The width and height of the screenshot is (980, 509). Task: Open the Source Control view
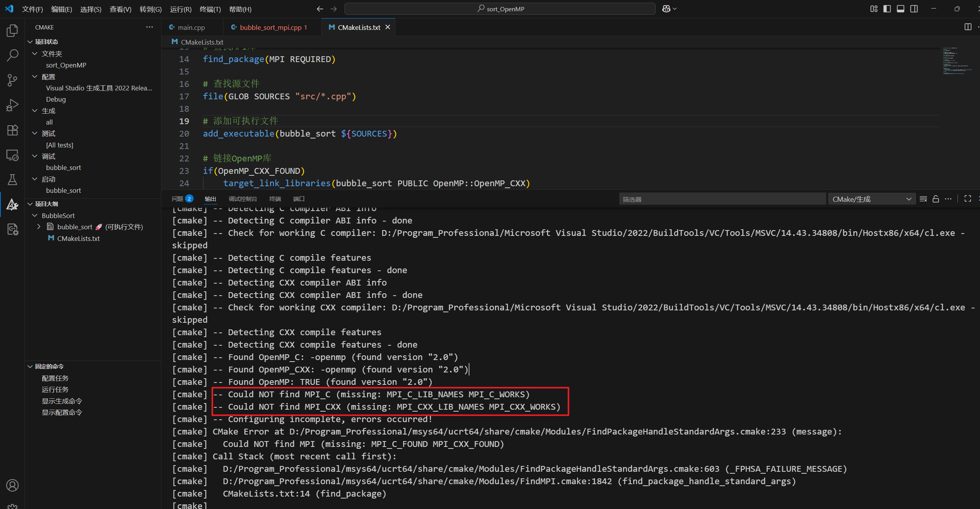coord(12,80)
